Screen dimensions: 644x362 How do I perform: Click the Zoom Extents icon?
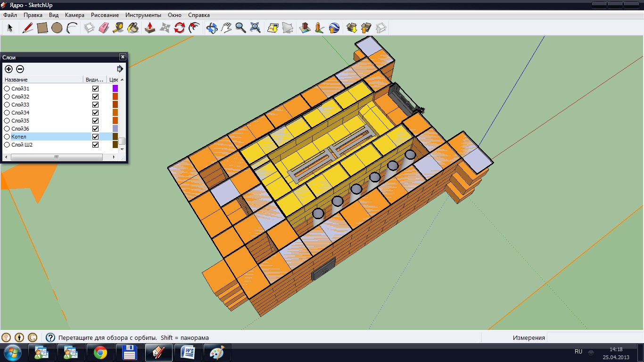pos(255,28)
